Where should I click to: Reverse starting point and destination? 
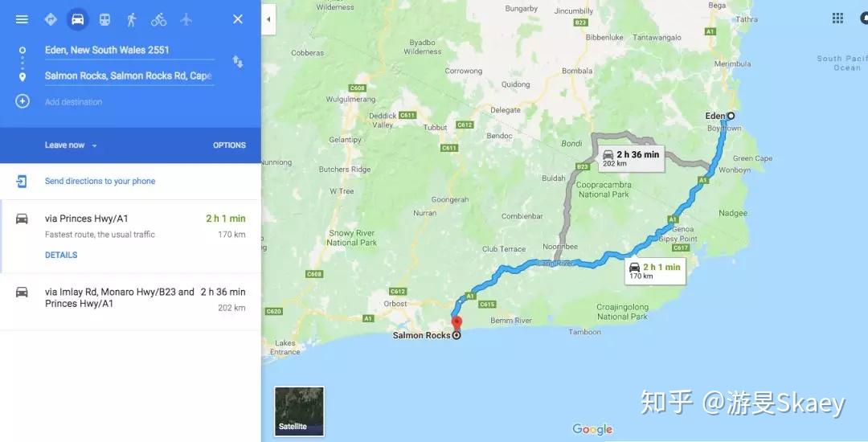pos(237,61)
